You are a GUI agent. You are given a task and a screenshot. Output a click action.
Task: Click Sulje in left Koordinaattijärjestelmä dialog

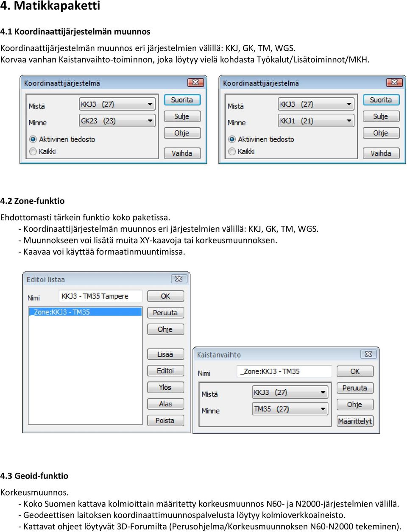182,116
